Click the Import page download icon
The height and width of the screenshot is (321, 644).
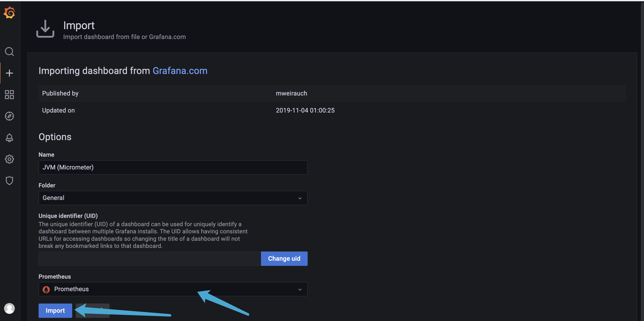[x=45, y=29]
